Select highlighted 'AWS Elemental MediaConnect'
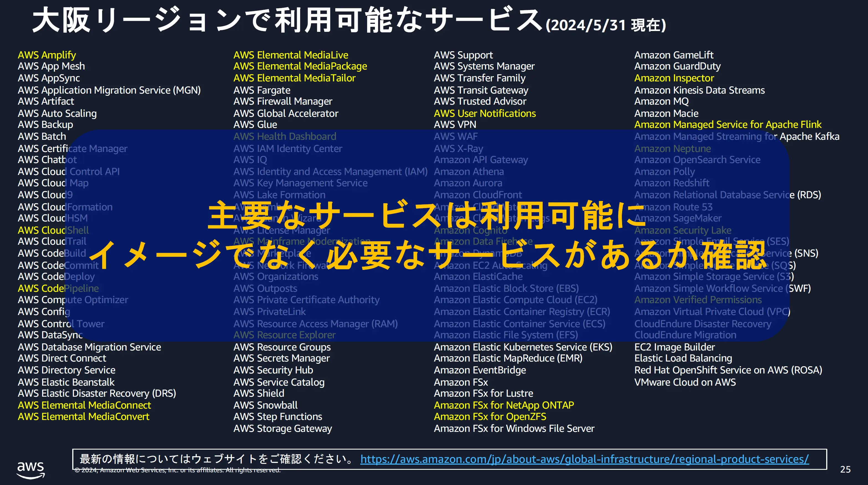 point(84,405)
